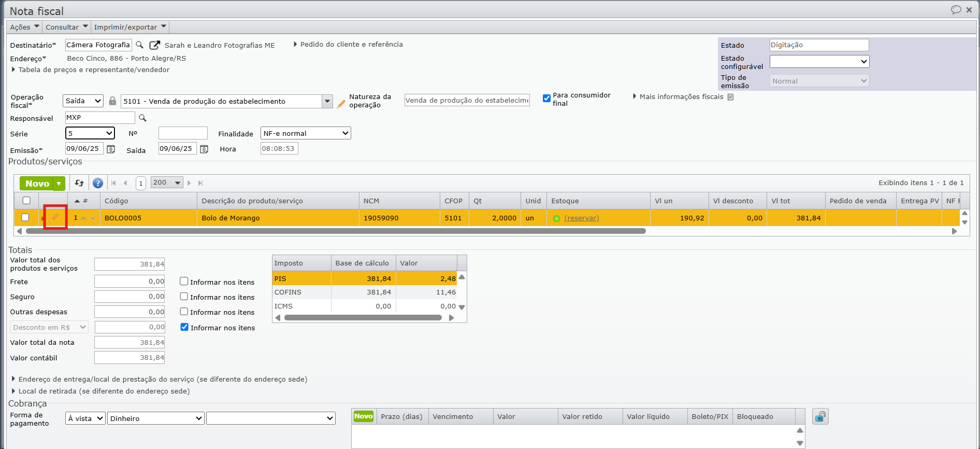Open the Dinheiro payment method dropdown

[x=155, y=418]
